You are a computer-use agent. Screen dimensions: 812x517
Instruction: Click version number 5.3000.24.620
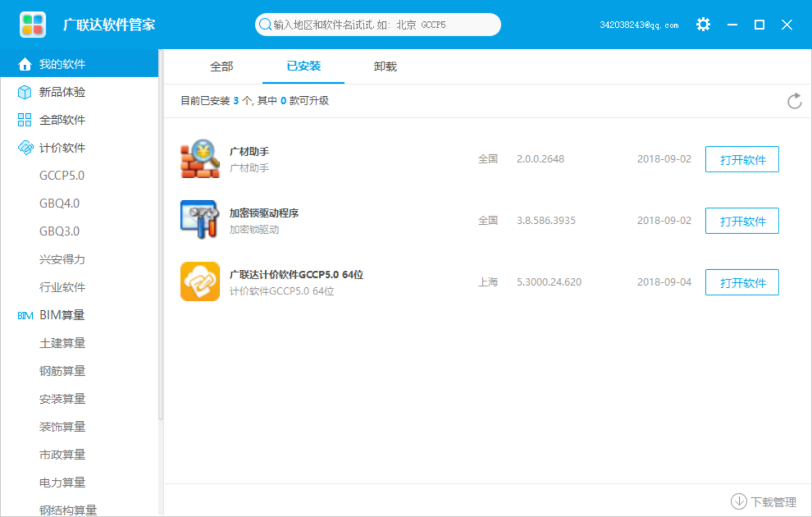tap(549, 282)
